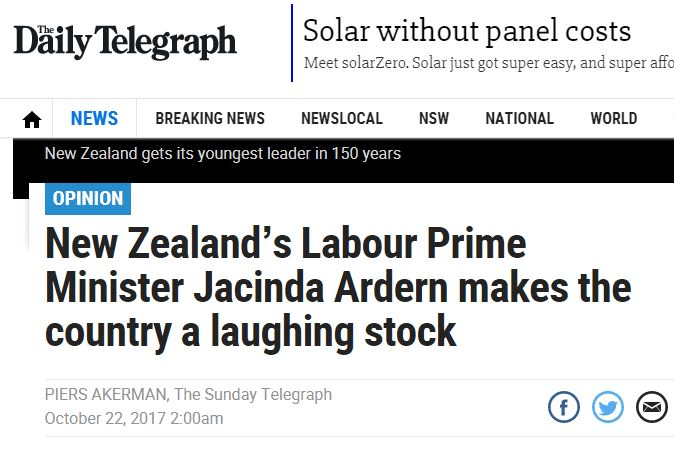The image size is (674, 459).
Task: Click The Daily Telegraph logo
Action: 125,40
